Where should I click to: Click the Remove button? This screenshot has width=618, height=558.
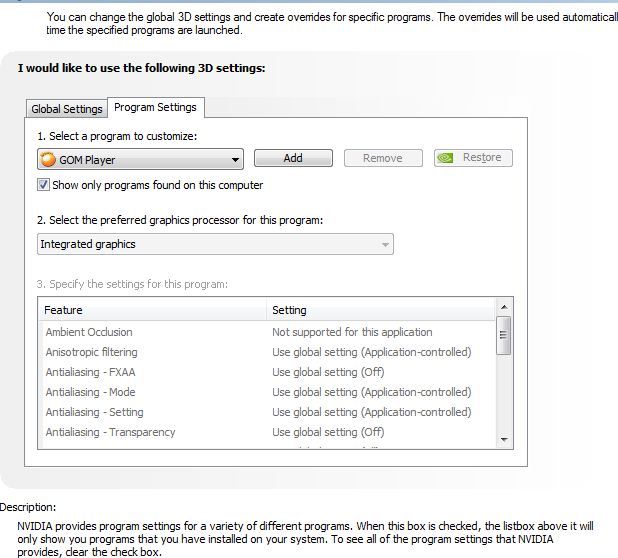click(x=383, y=158)
